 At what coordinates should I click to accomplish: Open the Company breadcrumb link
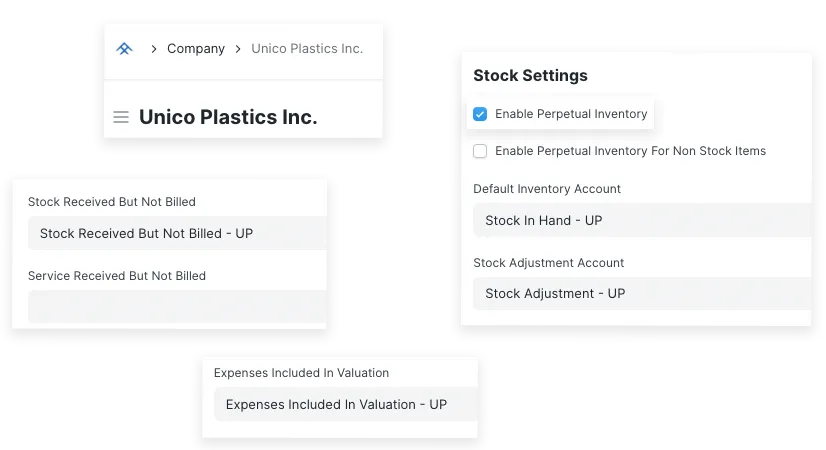(x=196, y=49)
